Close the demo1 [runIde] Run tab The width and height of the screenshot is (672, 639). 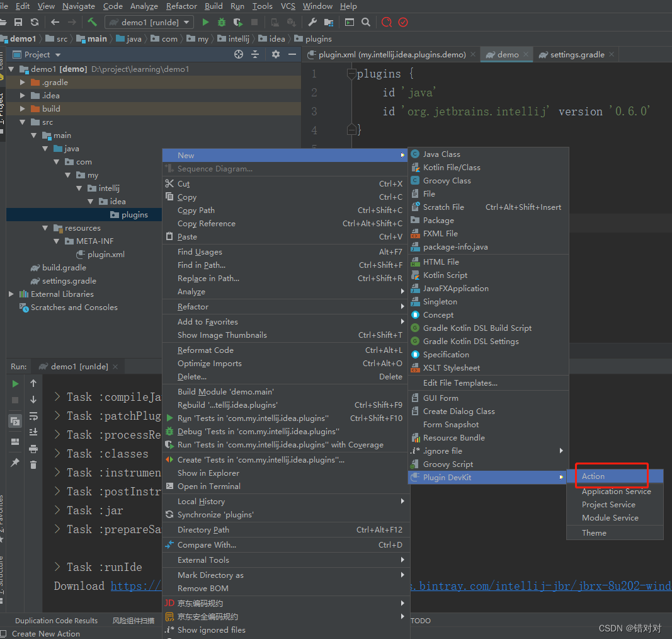click(115, 367)
